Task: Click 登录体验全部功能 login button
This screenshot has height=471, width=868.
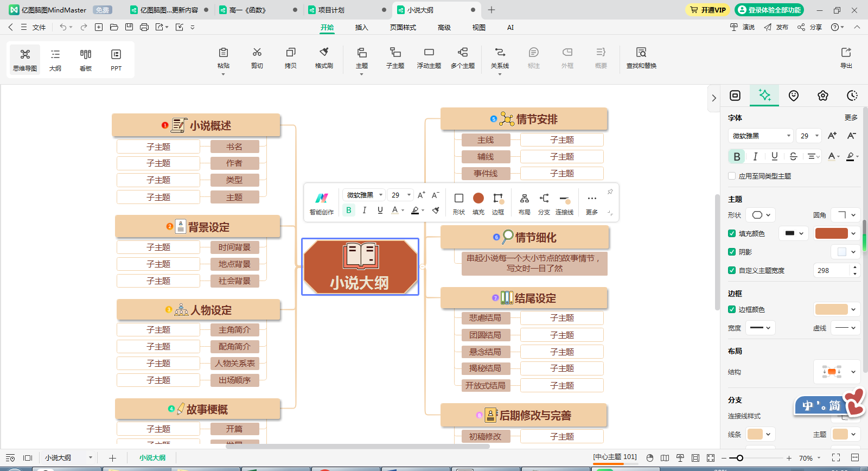Action: 769,10
